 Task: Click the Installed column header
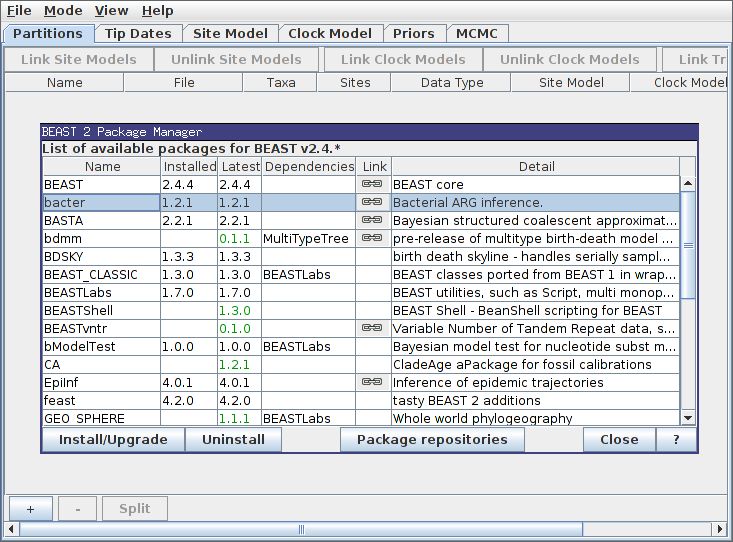189,166
